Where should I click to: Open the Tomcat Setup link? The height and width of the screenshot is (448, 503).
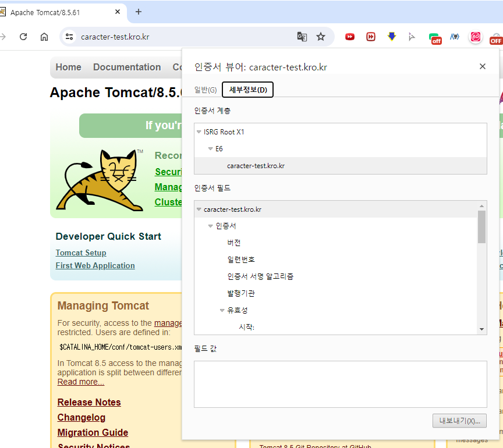81,253
